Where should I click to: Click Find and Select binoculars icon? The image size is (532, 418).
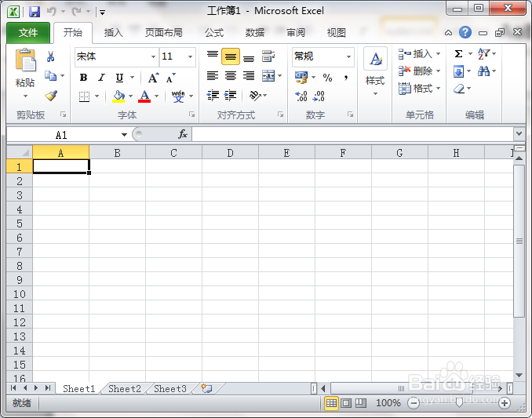pyautogui.click(x=483, y=71)
